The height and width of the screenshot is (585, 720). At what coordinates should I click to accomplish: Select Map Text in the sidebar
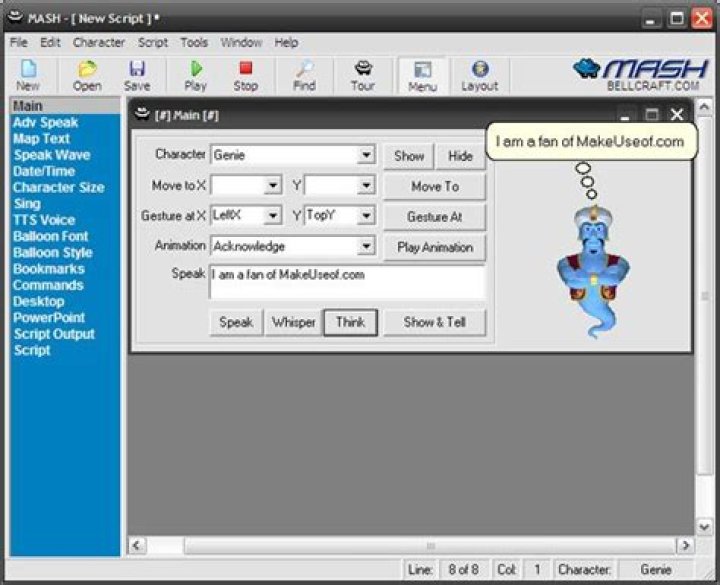[x=41, y=139]
